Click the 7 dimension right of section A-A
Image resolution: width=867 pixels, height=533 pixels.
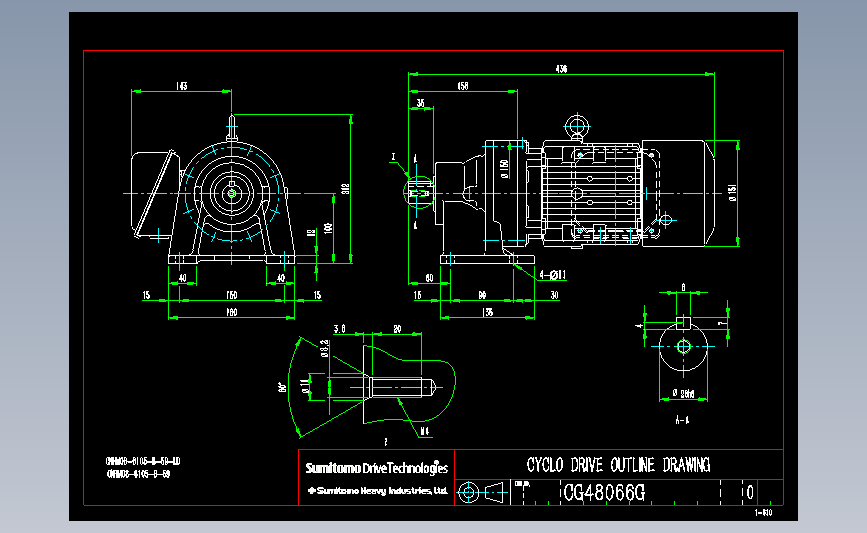coord(720,323)
